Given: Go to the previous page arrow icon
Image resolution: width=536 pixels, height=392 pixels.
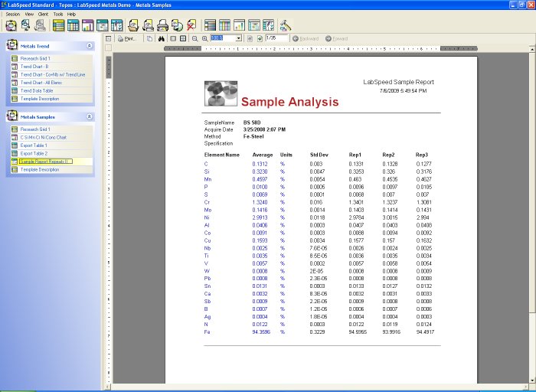Looking at the screenshot, I should tap(250, 38).
